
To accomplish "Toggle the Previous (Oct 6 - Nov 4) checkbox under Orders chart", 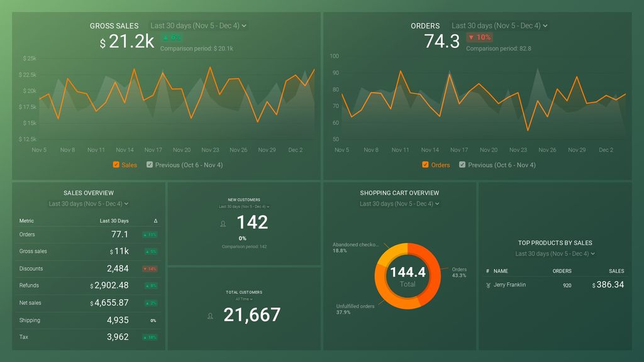I will pyautogui.click(x=462, y=165).
